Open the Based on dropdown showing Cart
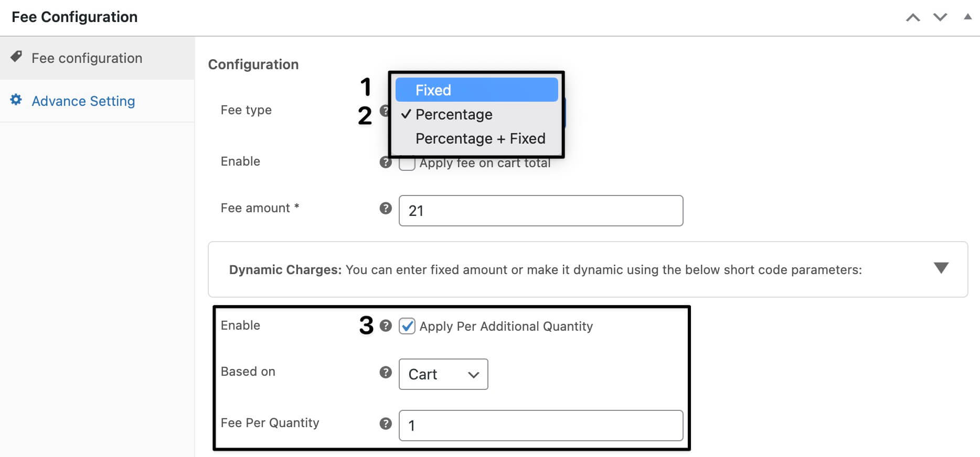Image resolution: width=980 pixels, height=457 pixels. [x=443, y=374]
